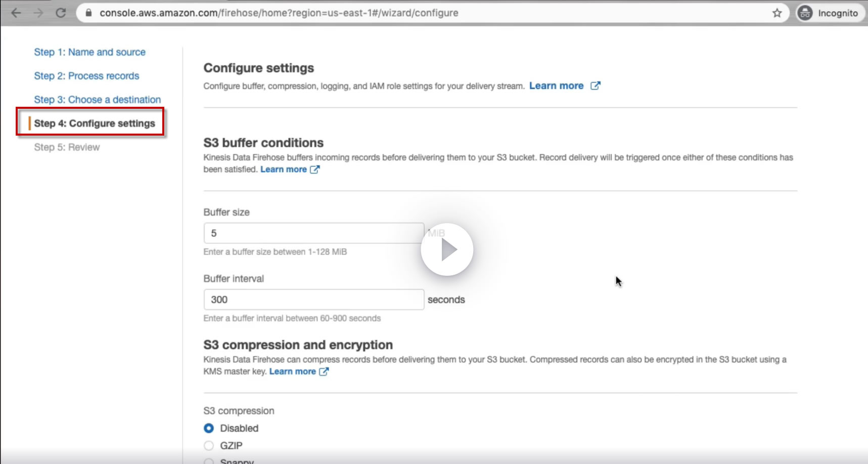Bookmark this page with the star icon
868x464 pixels.
[777, 13]
